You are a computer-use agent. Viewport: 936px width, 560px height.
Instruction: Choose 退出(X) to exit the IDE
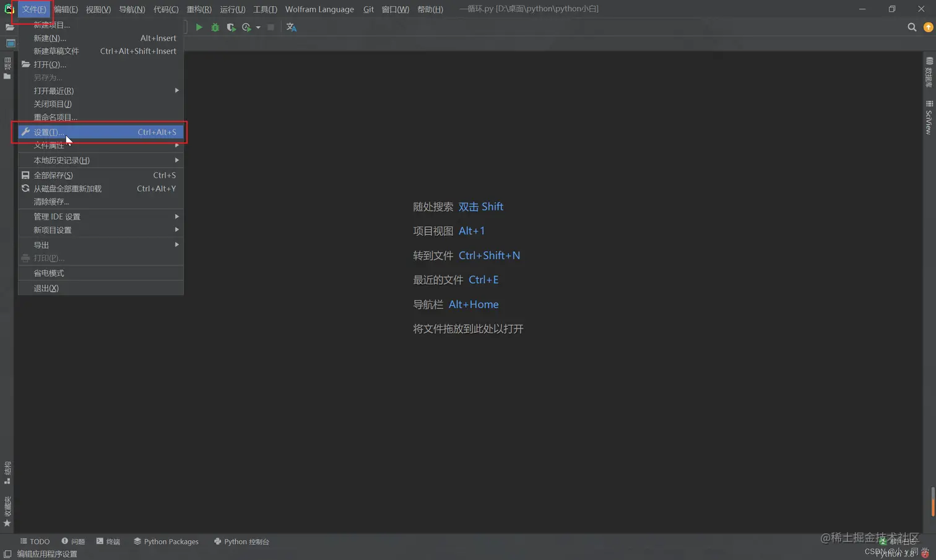point(101,288)
